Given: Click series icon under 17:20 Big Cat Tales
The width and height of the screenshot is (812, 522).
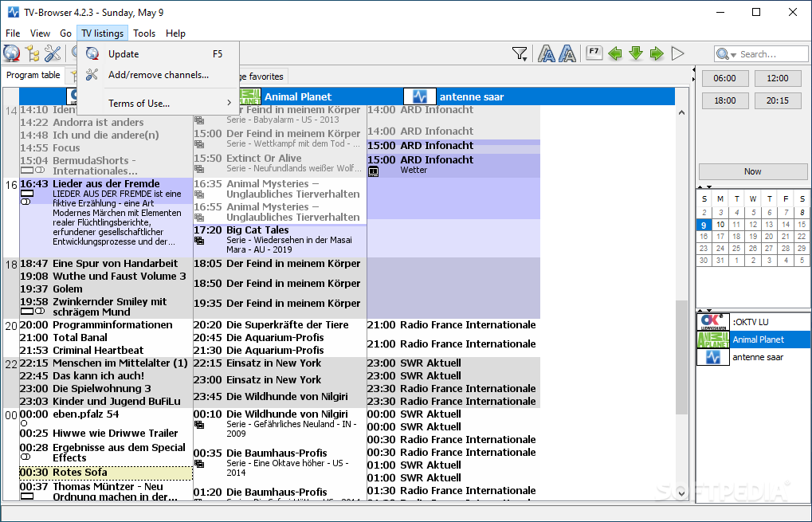Looking at the screenshot, I should coord(199,241).
